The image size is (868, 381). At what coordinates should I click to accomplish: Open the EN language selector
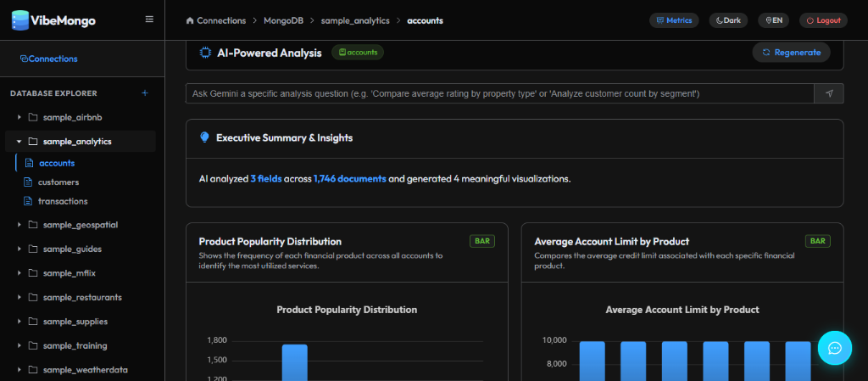[773, 20]
